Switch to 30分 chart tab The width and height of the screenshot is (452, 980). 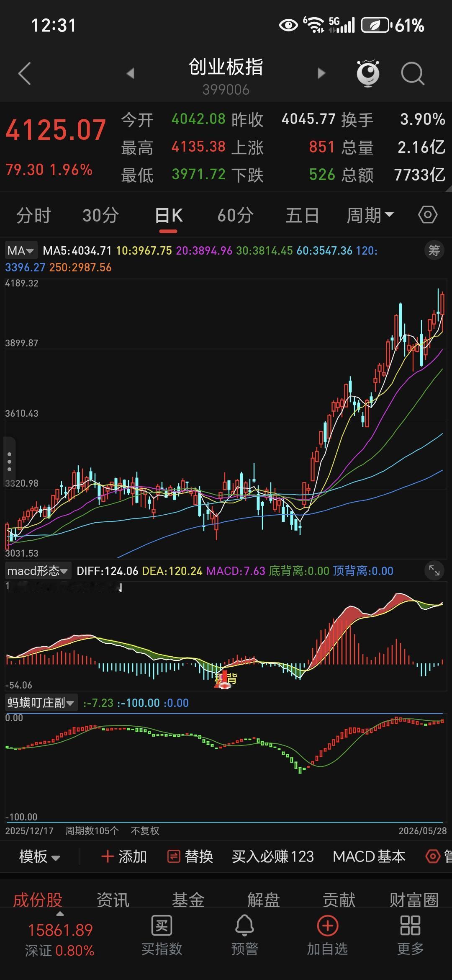point(100,215)
